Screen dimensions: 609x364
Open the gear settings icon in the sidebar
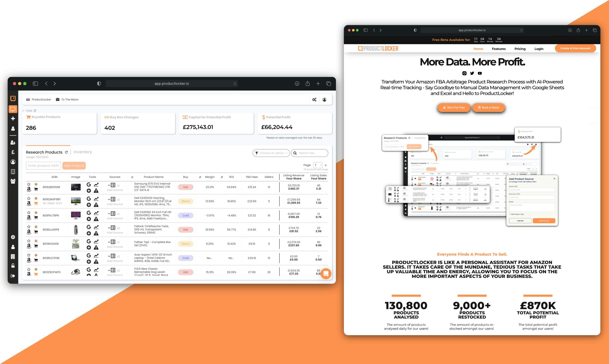click(13, 237)
